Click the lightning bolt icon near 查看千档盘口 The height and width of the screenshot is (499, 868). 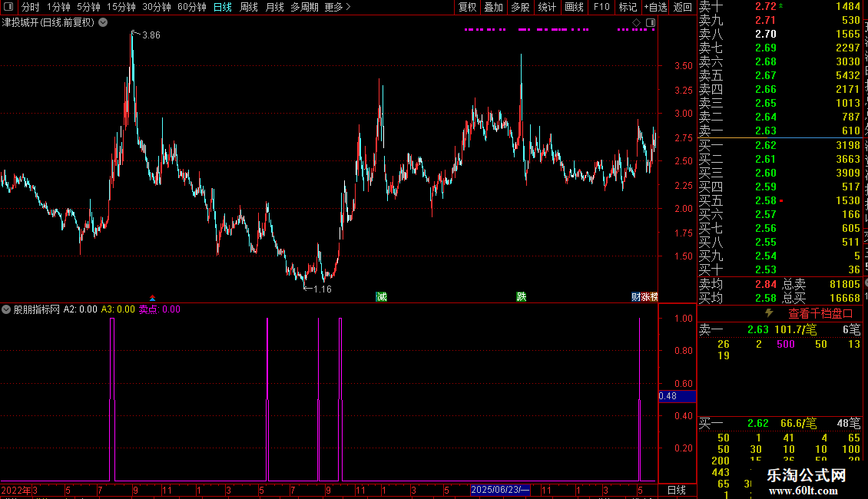[x=769, y=313]
